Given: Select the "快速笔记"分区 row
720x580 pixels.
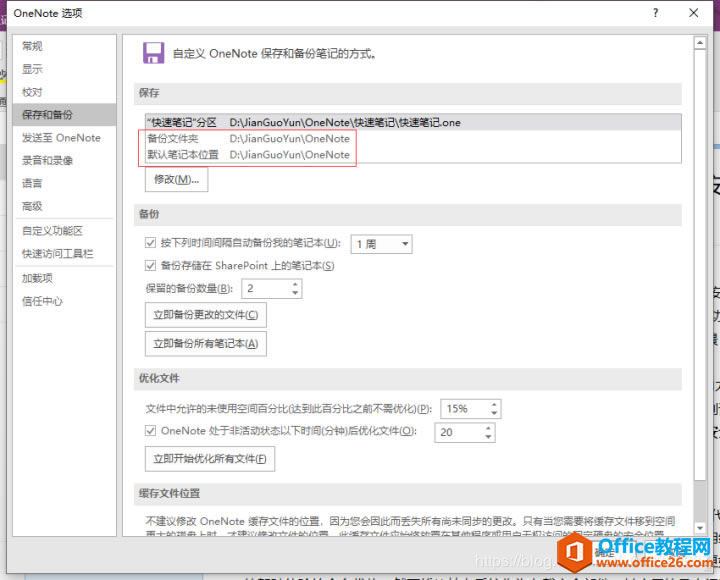Looking at the screenshot, I should (x=413, y=123).
